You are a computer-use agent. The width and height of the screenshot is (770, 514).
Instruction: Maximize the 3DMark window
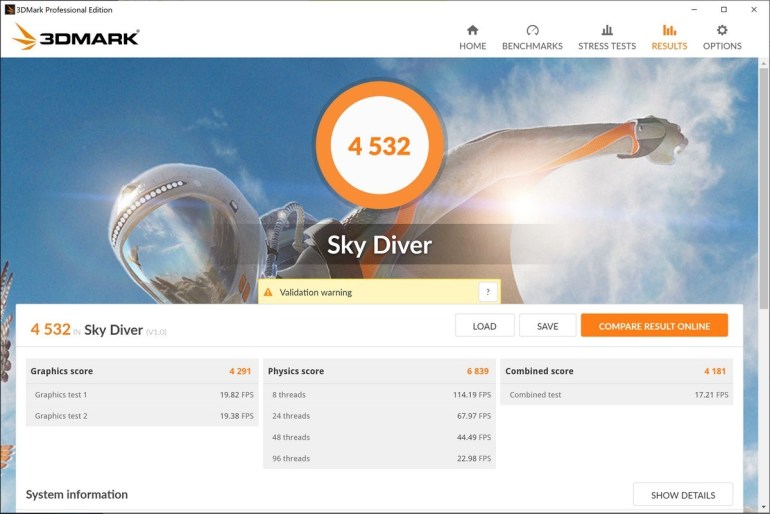[x=723, y=9]
